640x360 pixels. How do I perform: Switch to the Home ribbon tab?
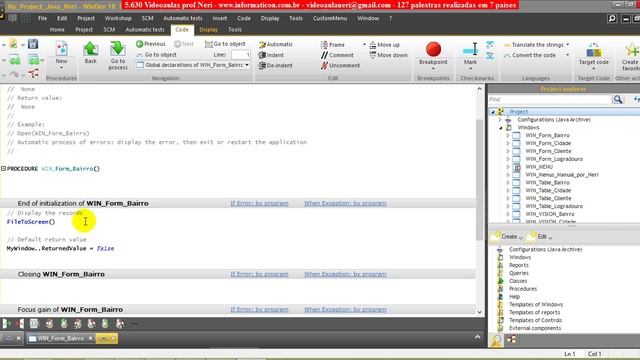click(57, 29)
